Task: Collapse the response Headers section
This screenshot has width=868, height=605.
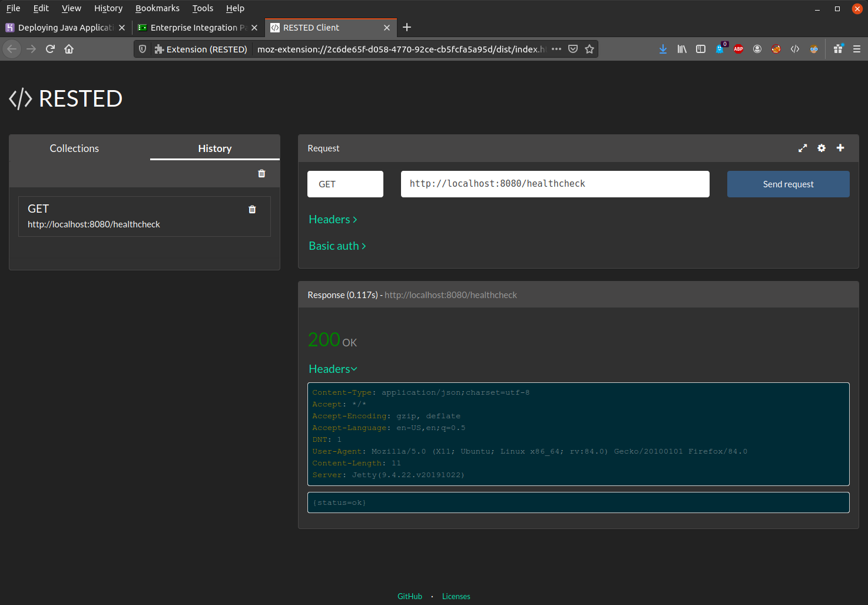Action: click(333, 369)
